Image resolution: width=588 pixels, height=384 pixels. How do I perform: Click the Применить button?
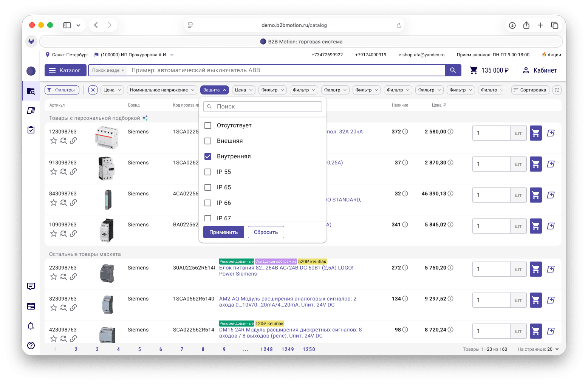224,232
